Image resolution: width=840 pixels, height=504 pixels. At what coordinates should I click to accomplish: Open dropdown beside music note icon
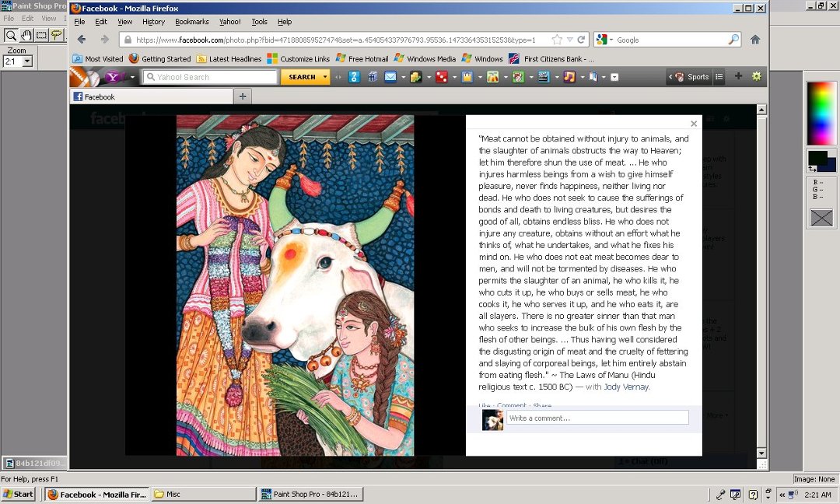coord(582,77)
